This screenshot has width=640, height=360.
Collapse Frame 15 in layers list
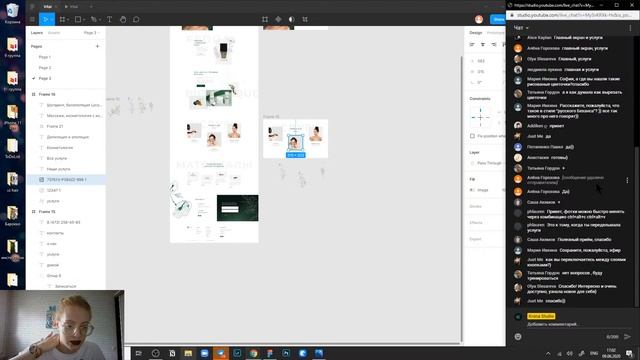(x=33, y=212)
